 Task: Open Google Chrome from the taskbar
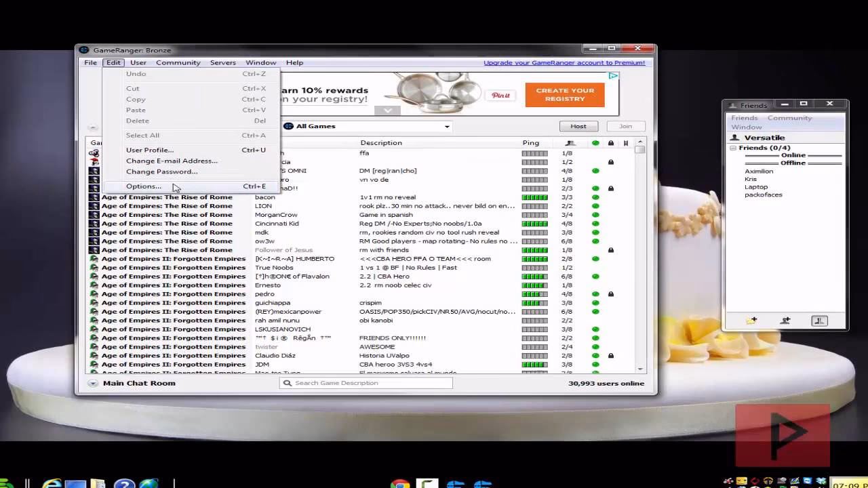(x=399, y=484)
